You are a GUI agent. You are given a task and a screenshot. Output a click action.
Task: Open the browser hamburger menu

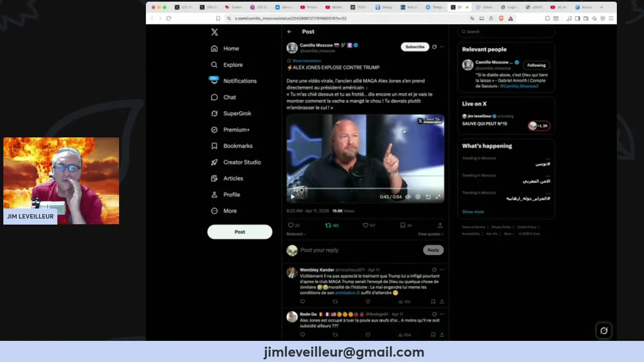[x=611, y=18]
